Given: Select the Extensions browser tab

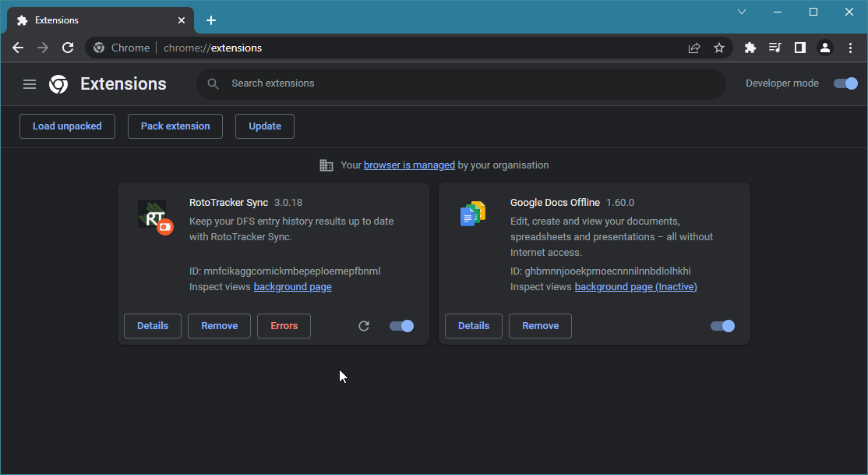Looking at the screenshot, I should 101,20.
